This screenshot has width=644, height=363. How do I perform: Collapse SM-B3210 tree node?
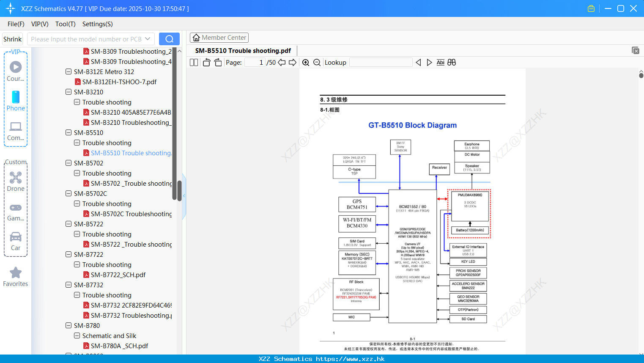69,92
